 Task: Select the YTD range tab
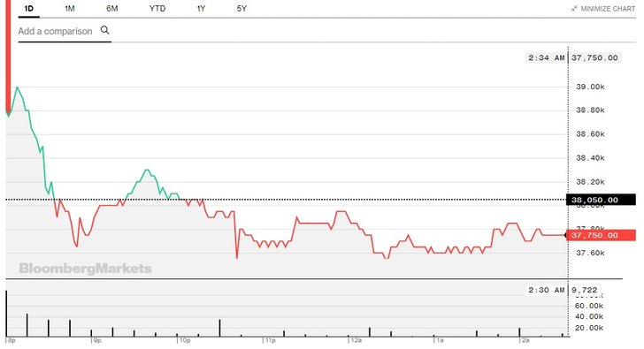pyautogui.click(x=157, y=9)
